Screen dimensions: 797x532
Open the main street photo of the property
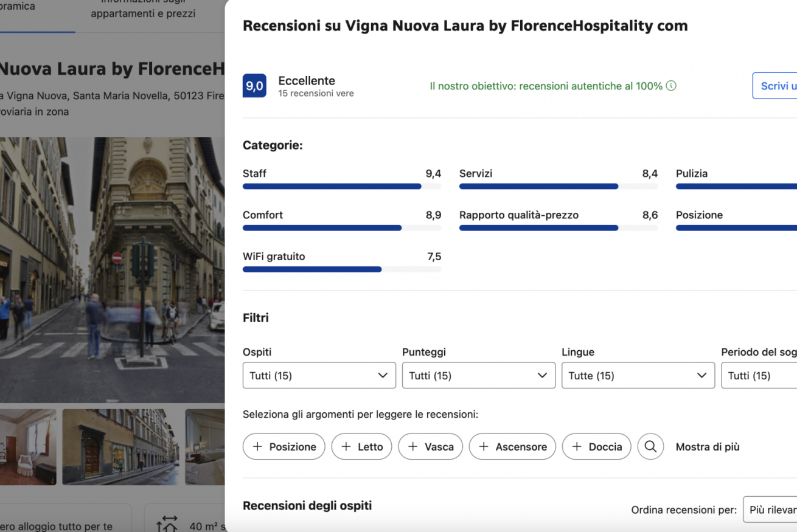112,270
